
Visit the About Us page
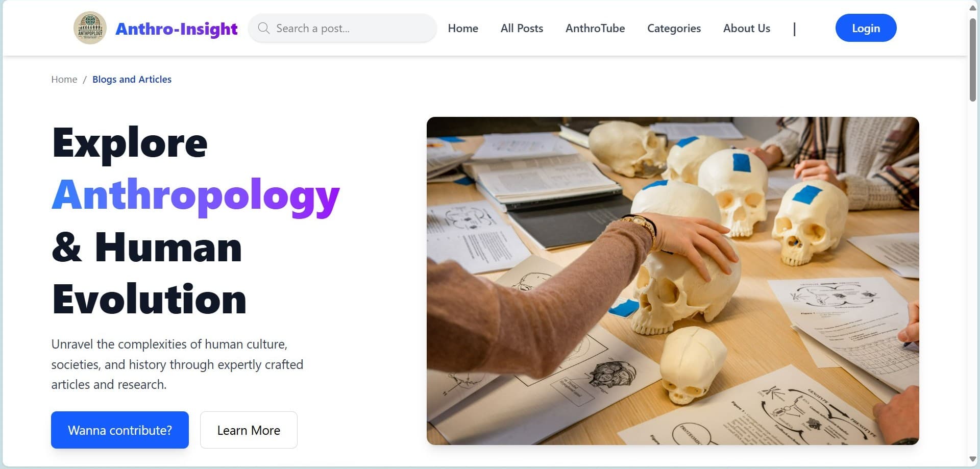coord(747,28)
